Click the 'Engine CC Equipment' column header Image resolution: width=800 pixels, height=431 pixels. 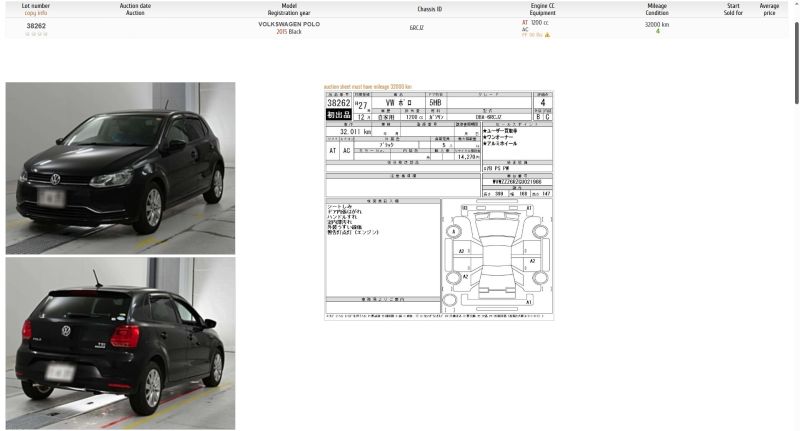(542, 9)
